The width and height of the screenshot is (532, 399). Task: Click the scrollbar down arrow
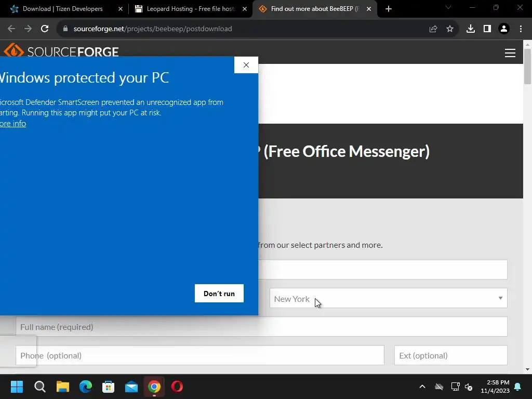click(527, 369)
